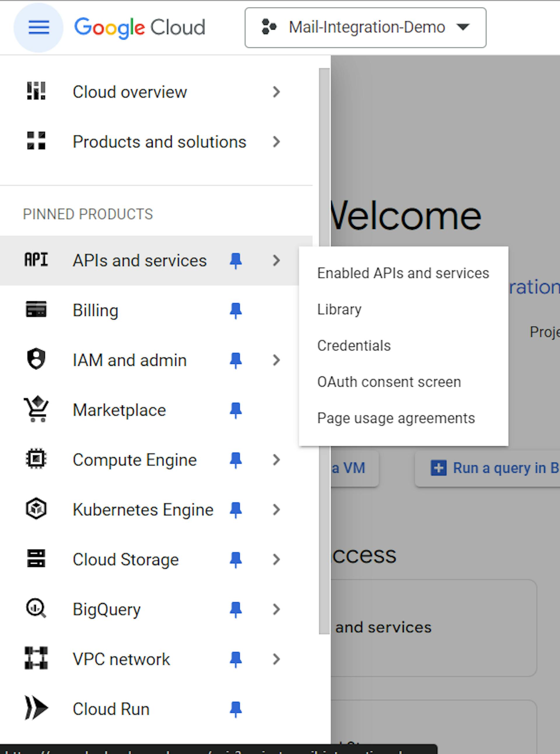Click the Billing icon in sidebar
Viewport: 560px width, 754px height.
pos(36,310)
